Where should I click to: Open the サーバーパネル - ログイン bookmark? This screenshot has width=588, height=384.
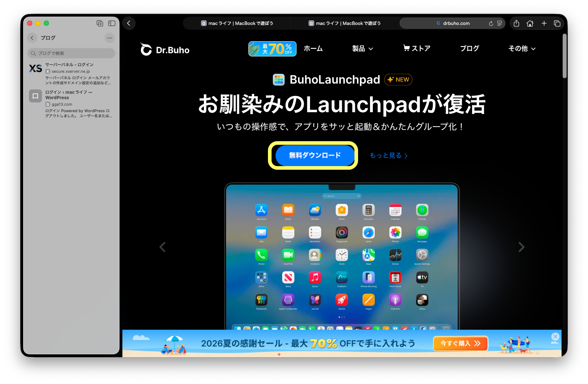tap(71, 73)
